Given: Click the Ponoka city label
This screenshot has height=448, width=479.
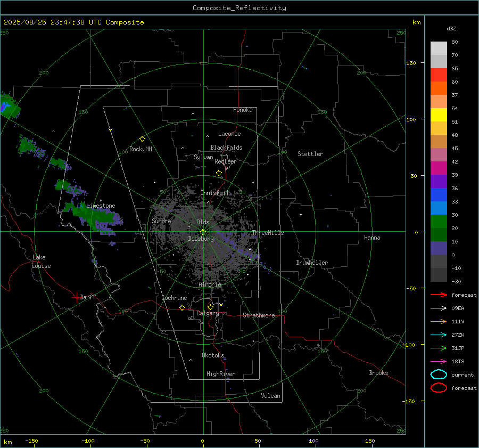Looking at the screenshot, I should click(x=243, y=110).
